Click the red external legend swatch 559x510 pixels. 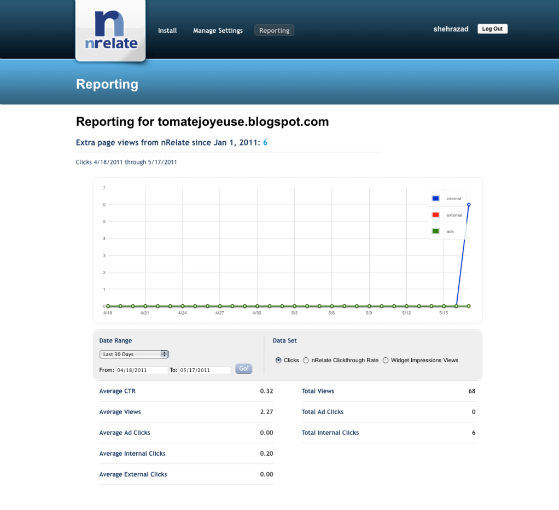click(x=436, y=215)
